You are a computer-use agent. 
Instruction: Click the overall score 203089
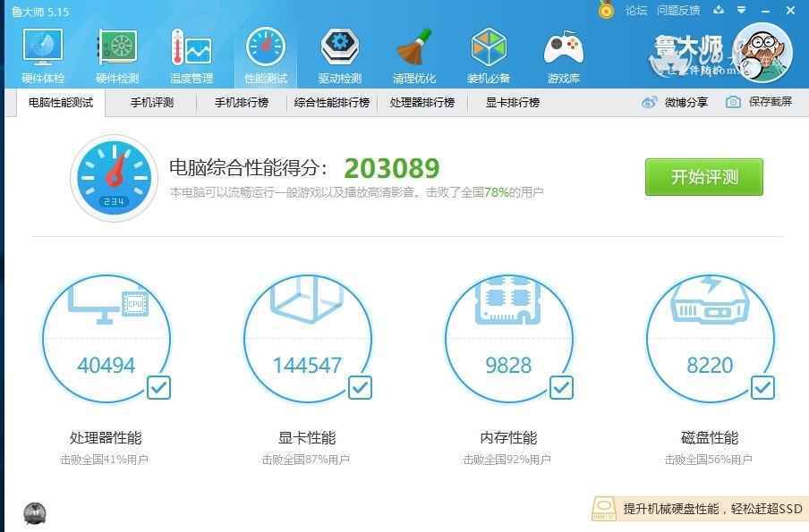tap(392, 168)
